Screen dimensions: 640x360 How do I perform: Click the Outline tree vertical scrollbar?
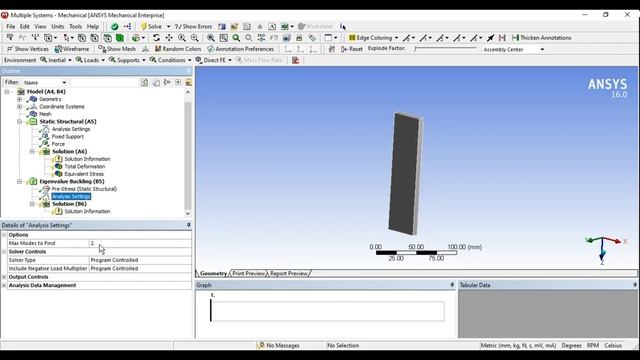click(x=188, y=153)
